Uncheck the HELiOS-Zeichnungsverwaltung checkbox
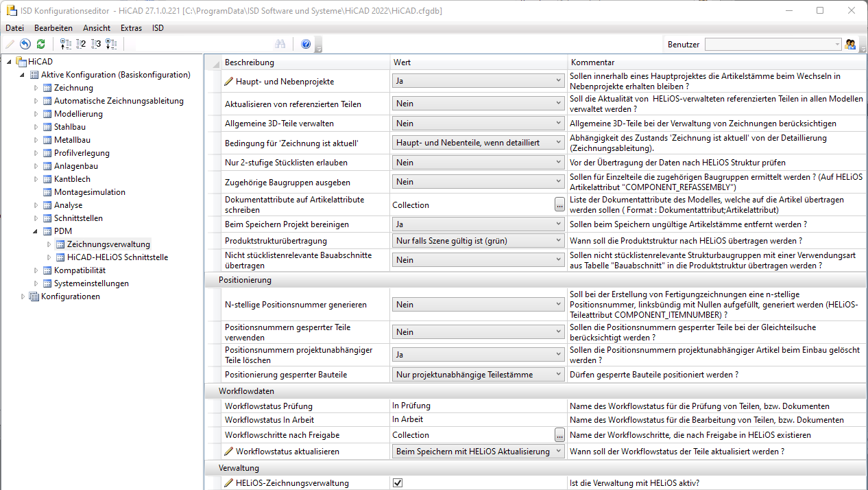This screenshot has height=490, width=868. coord(398,483)
